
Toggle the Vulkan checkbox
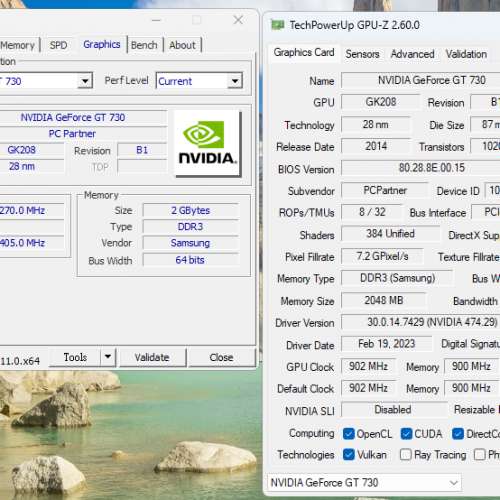tap(348, 455)
